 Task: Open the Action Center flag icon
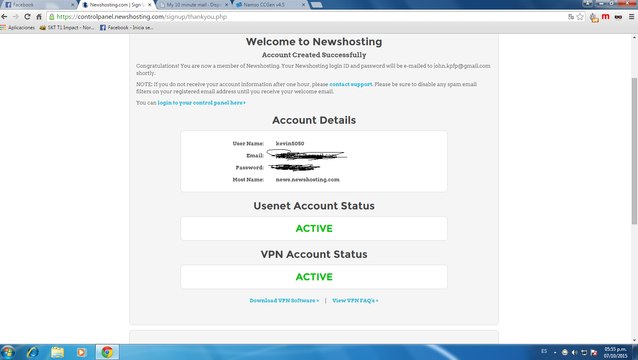point(594,352)
